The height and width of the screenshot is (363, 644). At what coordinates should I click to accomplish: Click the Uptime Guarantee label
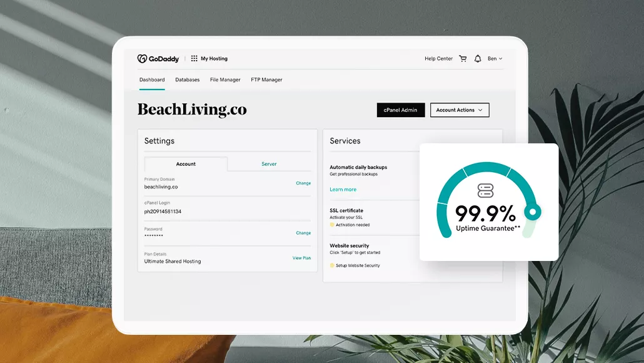(x=488, y=228)
